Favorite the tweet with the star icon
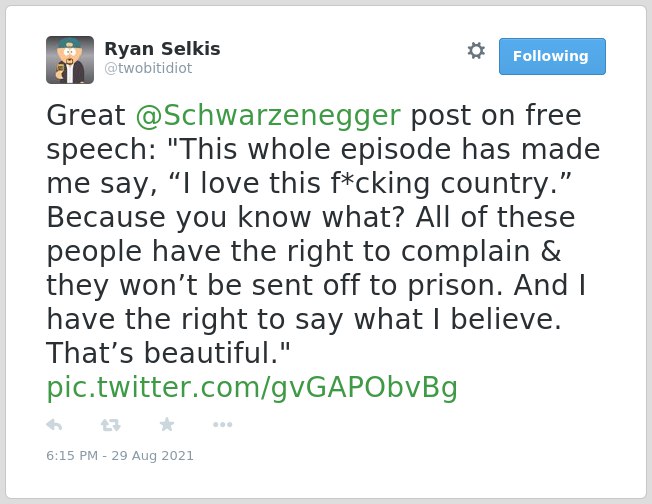Screen dimensions: 652x504 [x=167, y=424]
